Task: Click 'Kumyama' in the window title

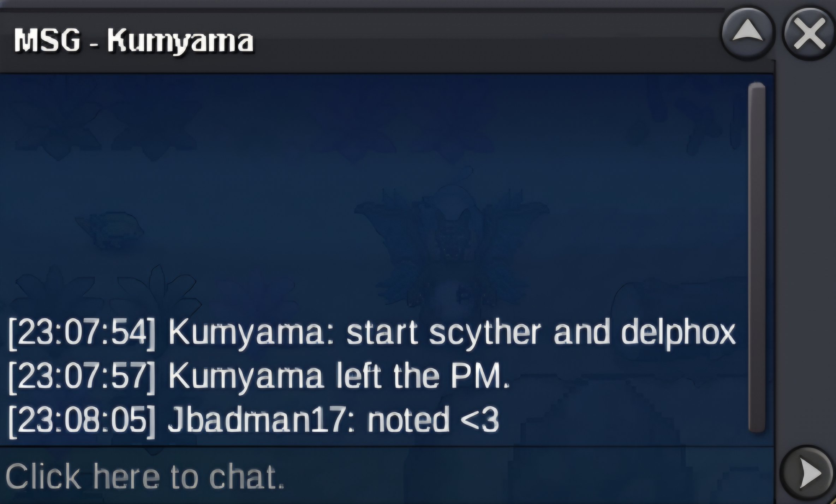Action: pos(180,42)
